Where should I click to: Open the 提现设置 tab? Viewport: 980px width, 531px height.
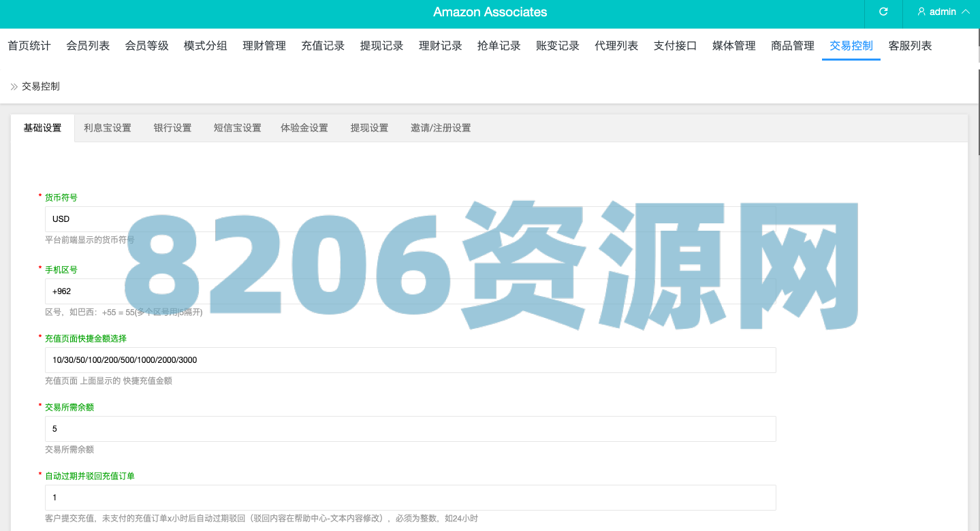click(369, 128)
